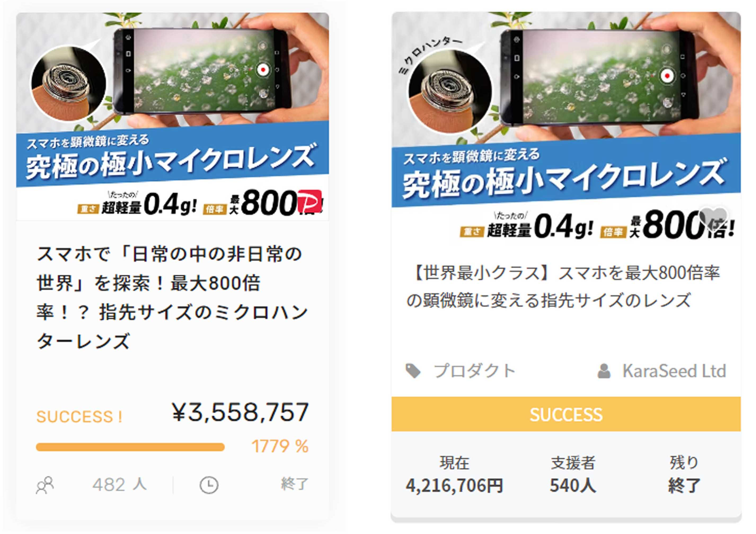The width and height of the screenshot is (756, 534).
Task: Click the 1779 % funding percentage
Action: pyautogui.click(x=280, y=446)
